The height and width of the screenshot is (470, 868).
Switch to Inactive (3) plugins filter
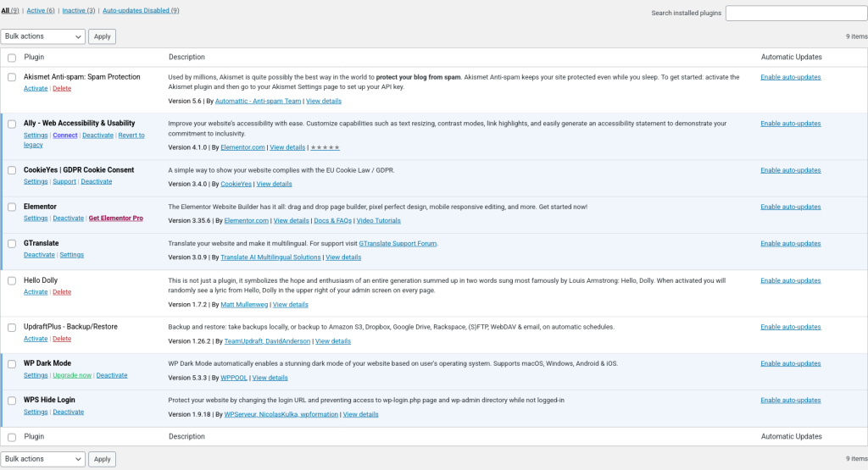pyautogui.click(x=78, y=10)
